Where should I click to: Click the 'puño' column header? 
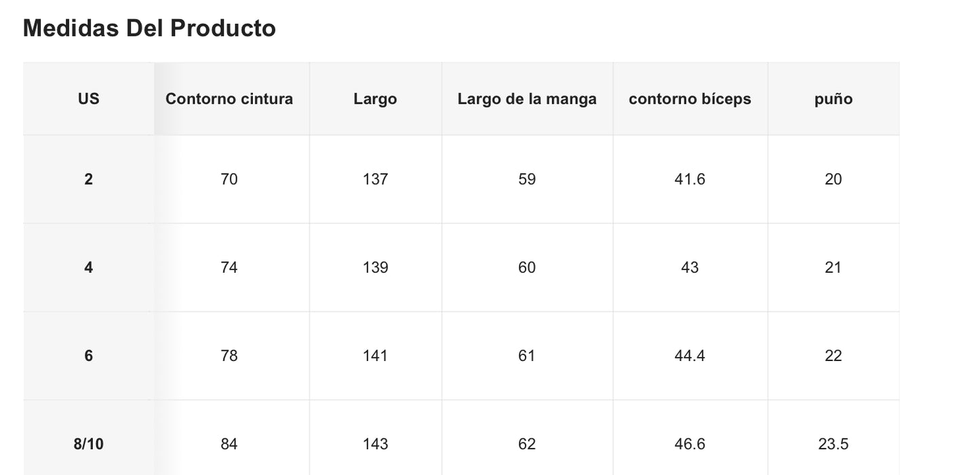(x=833, y=99)
